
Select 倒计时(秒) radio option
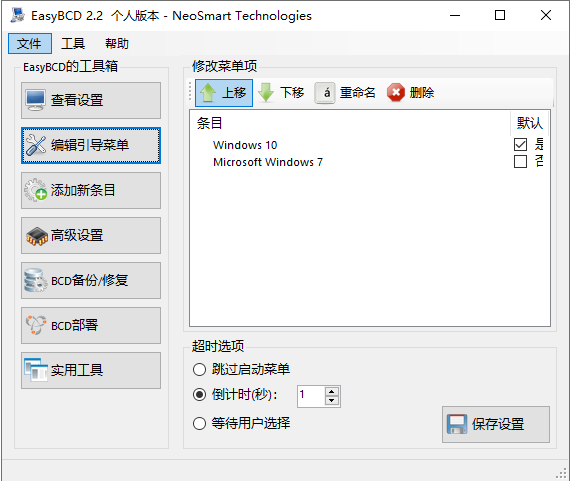click(x=199, y=394)
